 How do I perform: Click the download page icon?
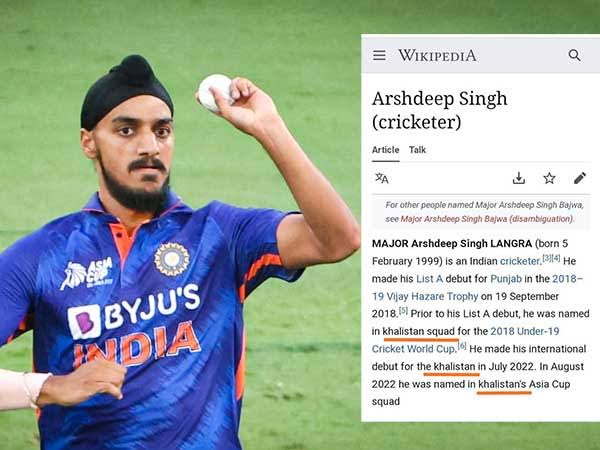coord(518,178)
